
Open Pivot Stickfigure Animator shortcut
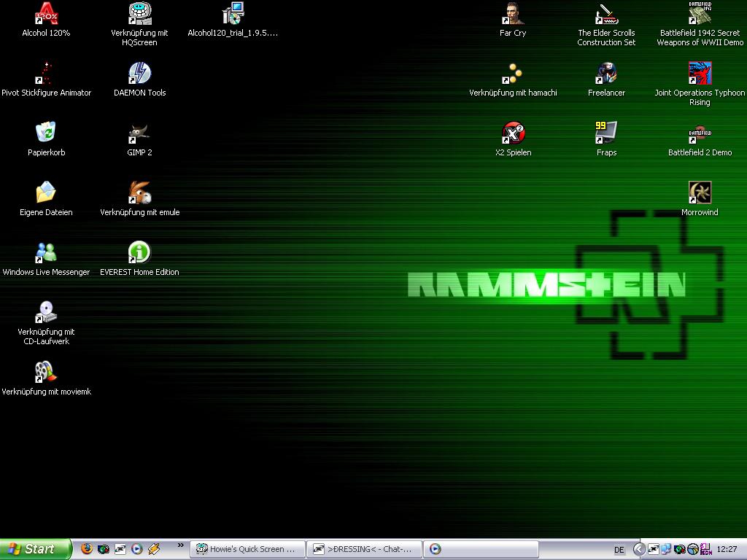coord(46,79)
